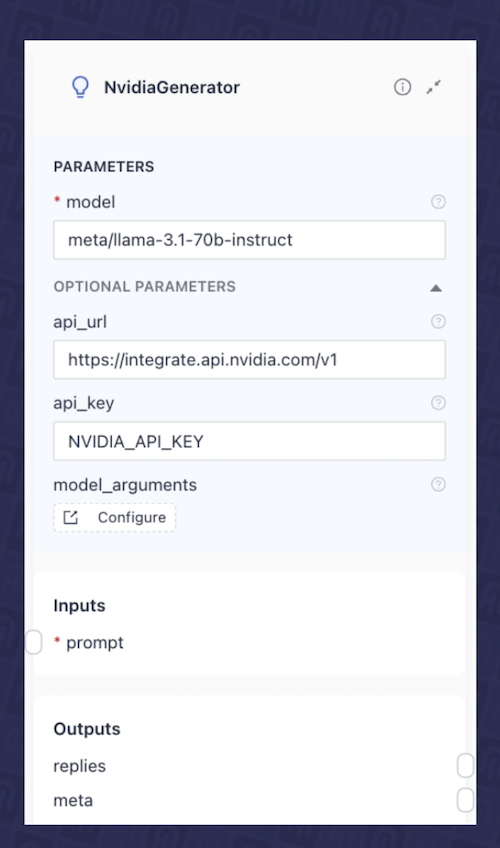Click the Outputs section heading
The height and width of the screenshot is (848, 500).
click(x=87, y=729)
